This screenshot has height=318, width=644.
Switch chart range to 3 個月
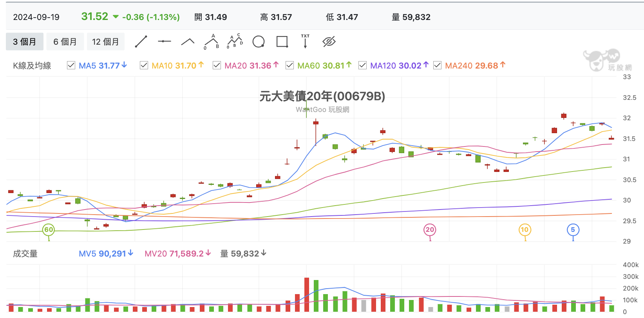[x=25, y=42]
